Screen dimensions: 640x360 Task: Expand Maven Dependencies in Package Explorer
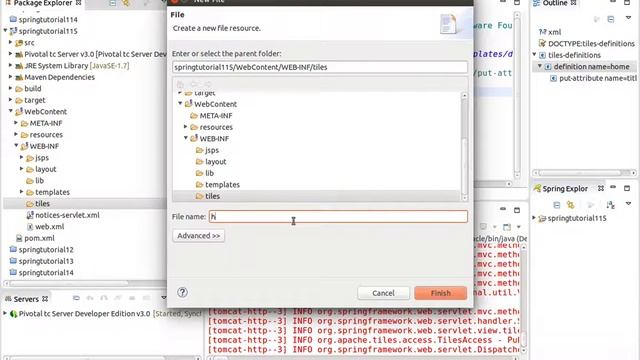coord(11,77)
